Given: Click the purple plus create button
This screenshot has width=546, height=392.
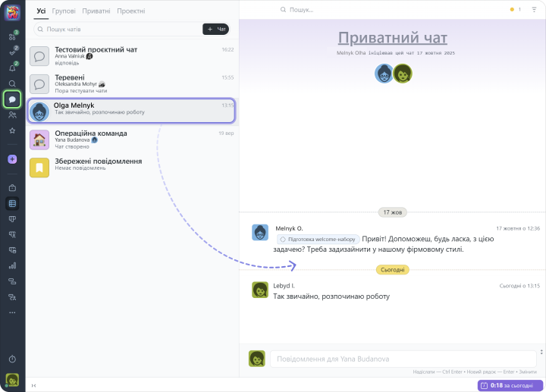Looking at the screenshot, I should pyautogui.click(x=12, y=159).
